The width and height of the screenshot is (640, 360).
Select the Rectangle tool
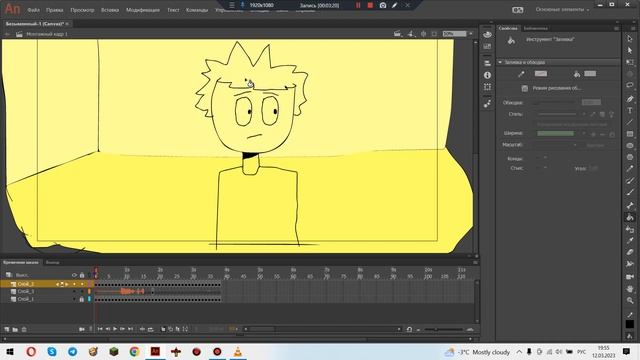630,134
